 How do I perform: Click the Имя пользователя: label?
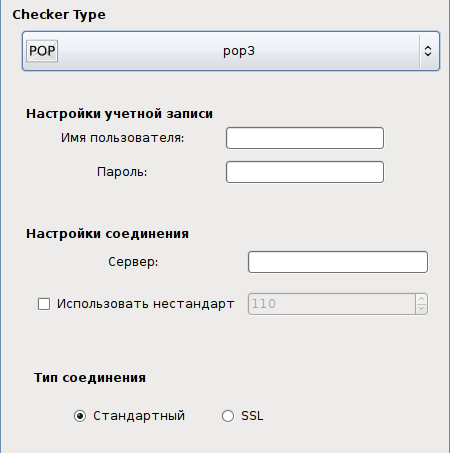pyautogui.click(x=122, y=138)
